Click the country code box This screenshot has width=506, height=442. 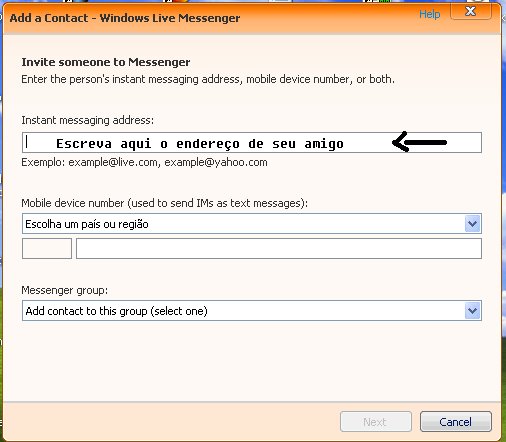point(47,248)
